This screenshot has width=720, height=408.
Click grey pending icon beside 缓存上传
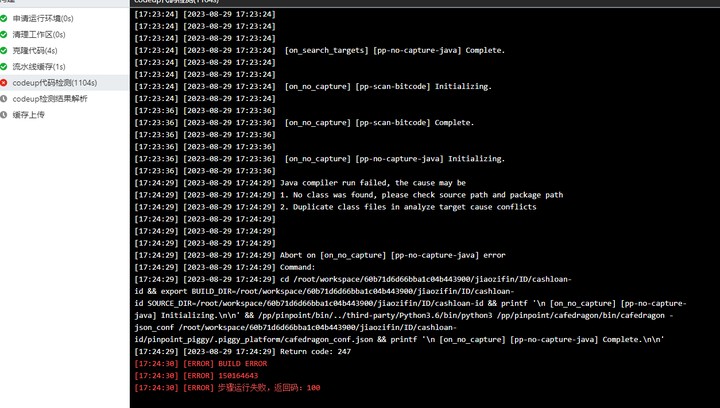click(4, 115)
